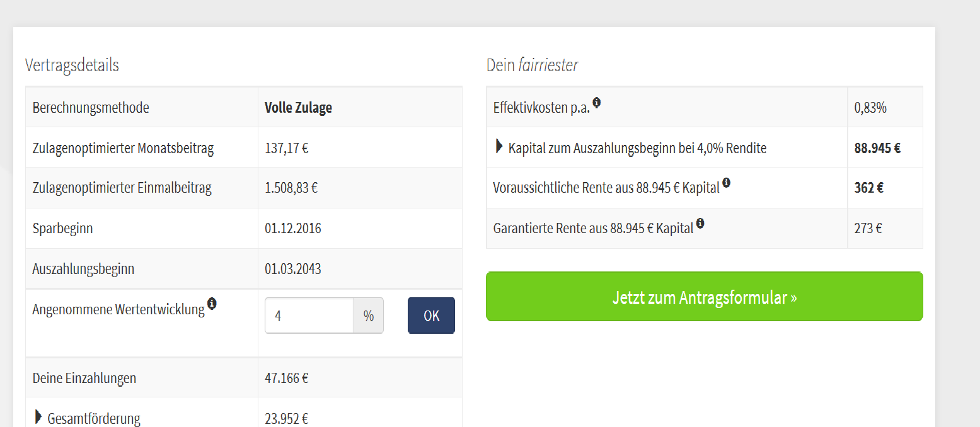Open info icon next to Effektivkosten p.a.
The image size is (980, 427).
tap(596, 103)
